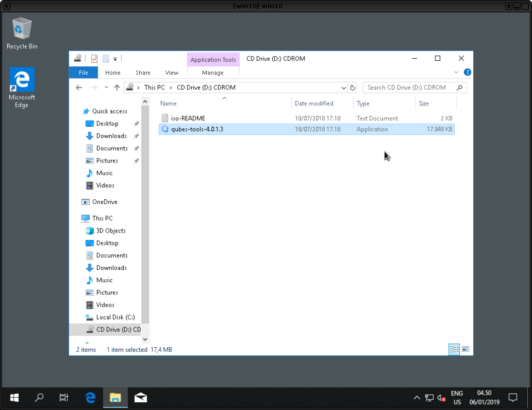Screen dimensions: 532x410
Task: Click This PC in the address breadcrumb
Action: click(154, 87)
